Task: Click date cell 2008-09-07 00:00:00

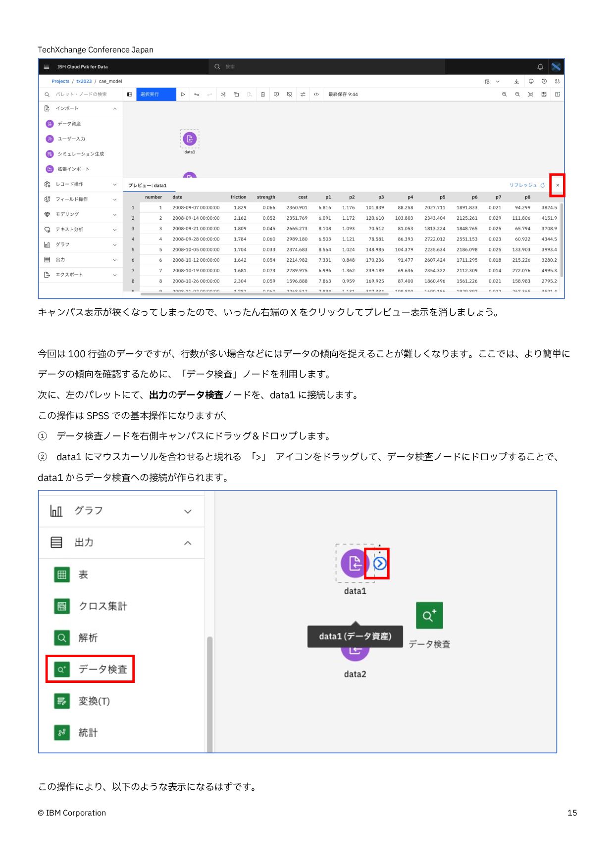Action: (x=196, y=208)
